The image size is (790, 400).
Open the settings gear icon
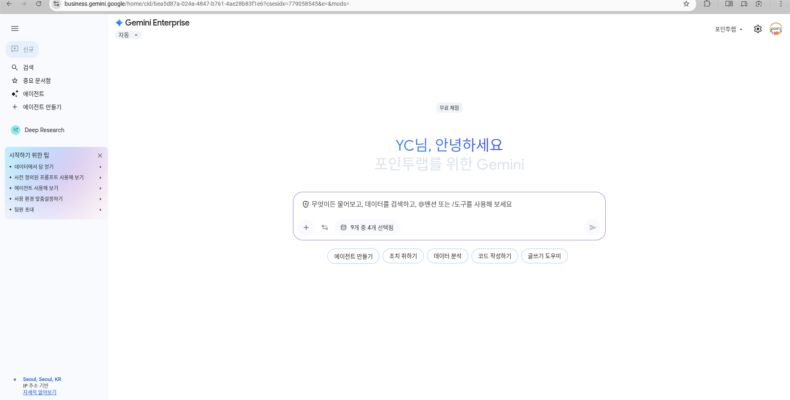pyautogui.click(x=758, y=29)
